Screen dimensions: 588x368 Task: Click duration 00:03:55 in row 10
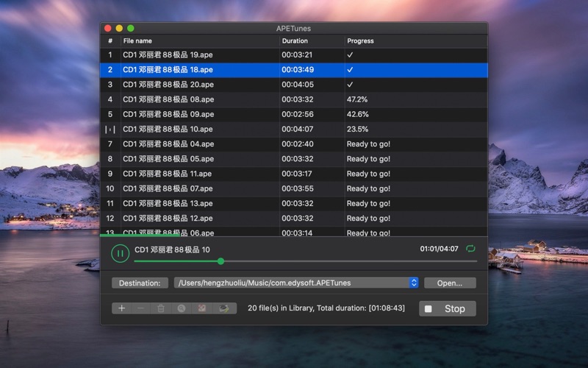pyautogui.click(x=298, y=188)
